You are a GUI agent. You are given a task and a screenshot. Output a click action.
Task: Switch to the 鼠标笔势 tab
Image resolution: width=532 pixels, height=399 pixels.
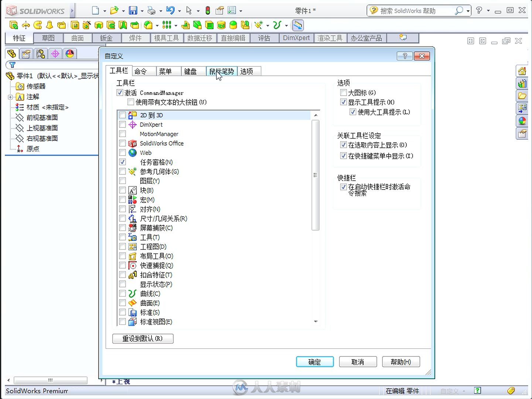(222, 71)
